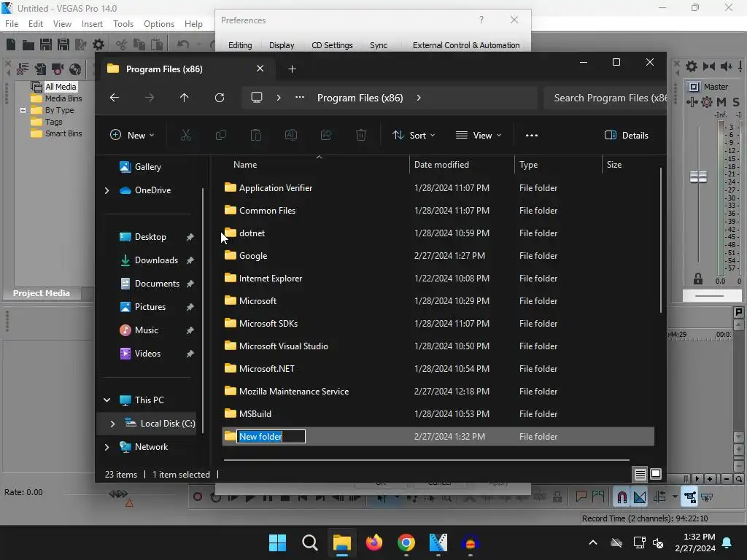Click the Import Media icon in Project Media
The width and height of the screenshot is (747, 560).
click(x=40, y=69)
